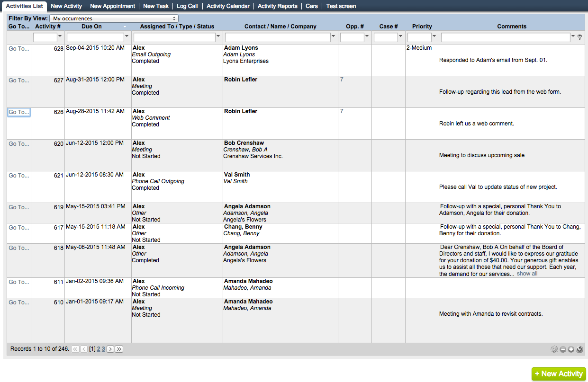588x382 pixels.
Task: Open the Priority filter dropdown arrow
Action: tap(434, 36)
